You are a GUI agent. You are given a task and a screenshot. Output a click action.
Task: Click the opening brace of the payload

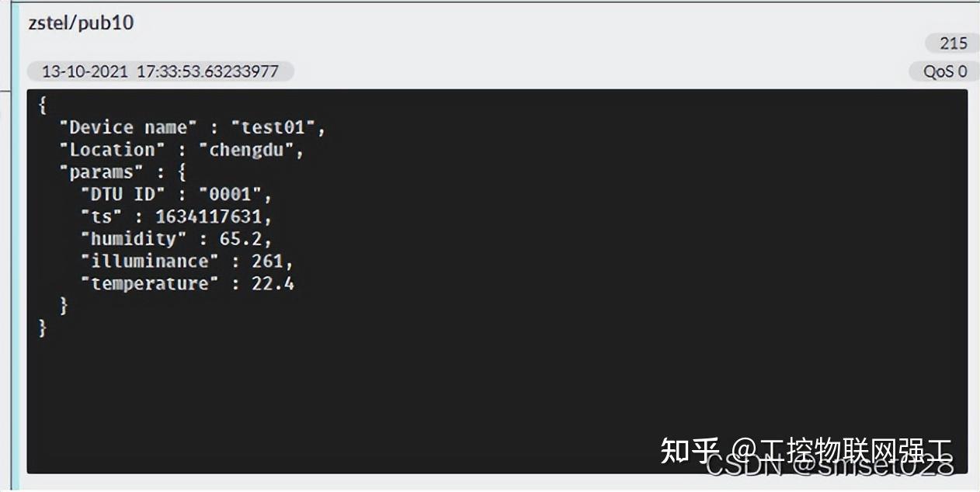click(42, 105)
